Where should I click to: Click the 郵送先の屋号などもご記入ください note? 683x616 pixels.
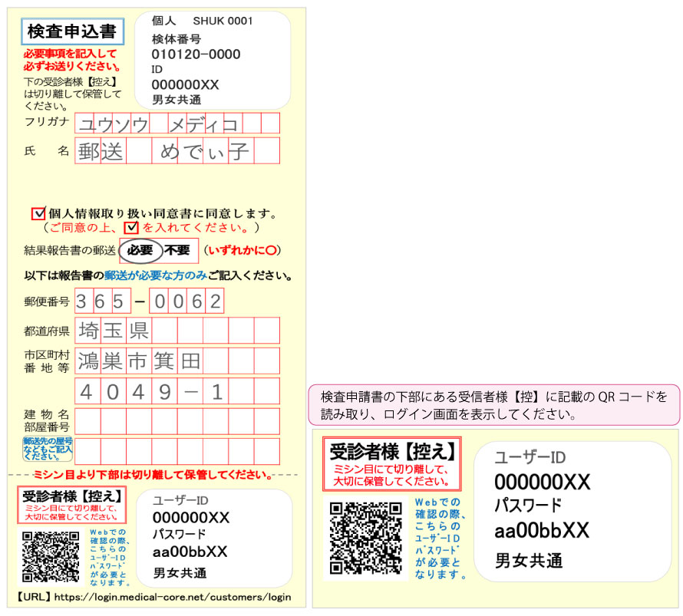point(48,449)
